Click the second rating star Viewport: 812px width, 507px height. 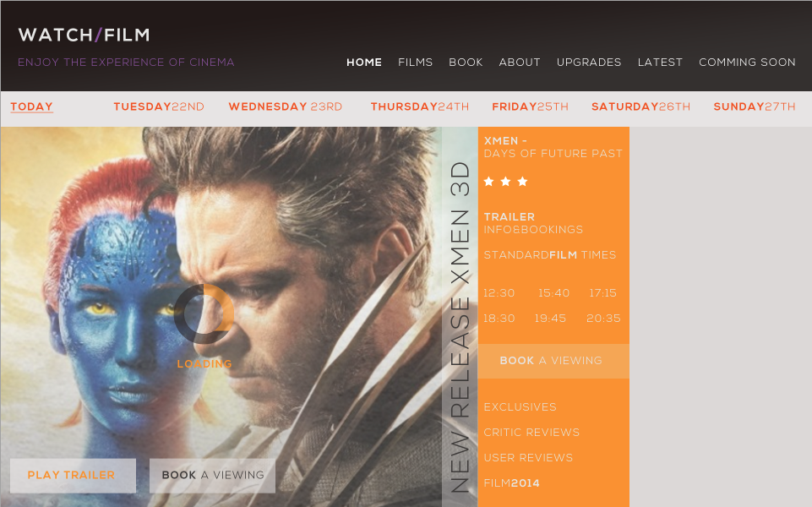[x=505, y=182]
